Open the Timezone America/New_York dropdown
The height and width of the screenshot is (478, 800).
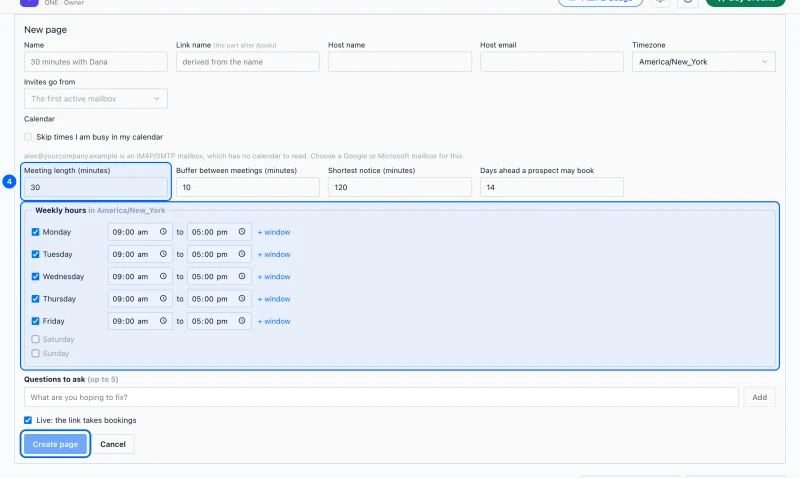click(704, 62)
